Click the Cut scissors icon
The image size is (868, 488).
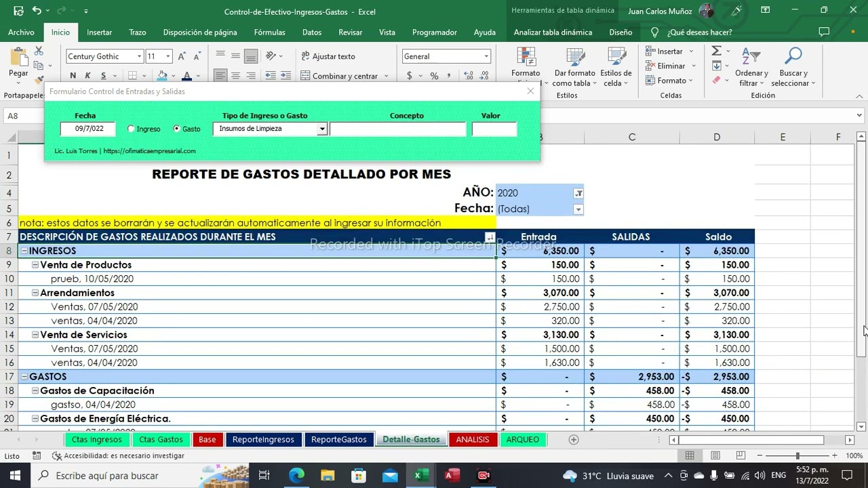tap(39, 52)
